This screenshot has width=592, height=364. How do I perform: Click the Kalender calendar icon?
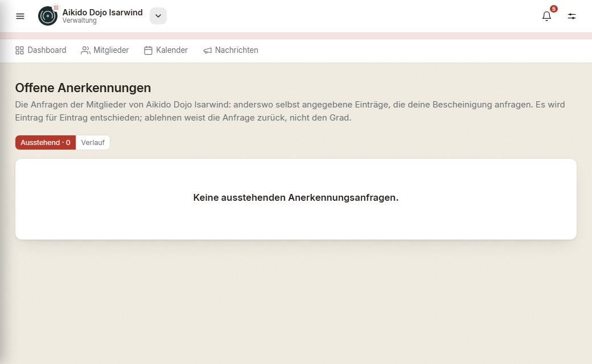pos(148,50)
